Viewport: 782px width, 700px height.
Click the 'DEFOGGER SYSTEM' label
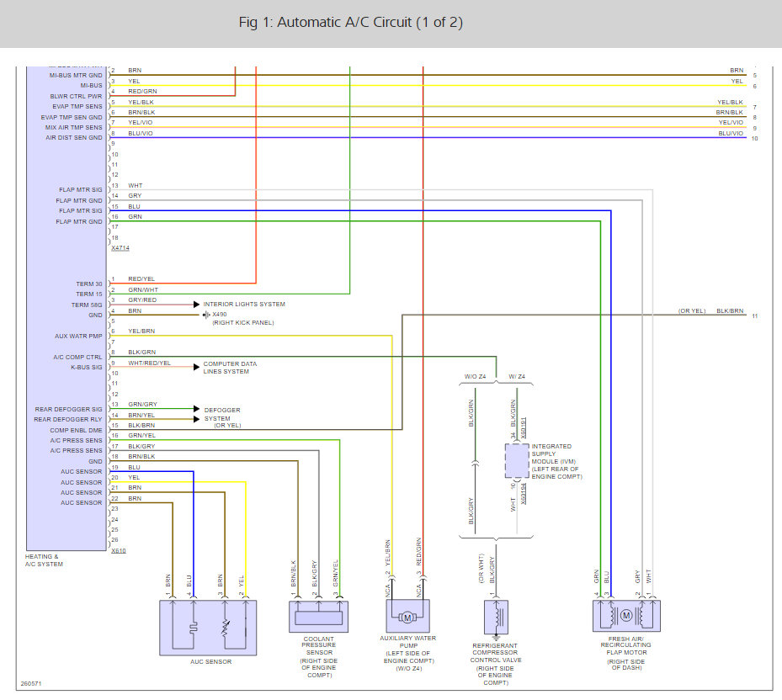point(222,414)
